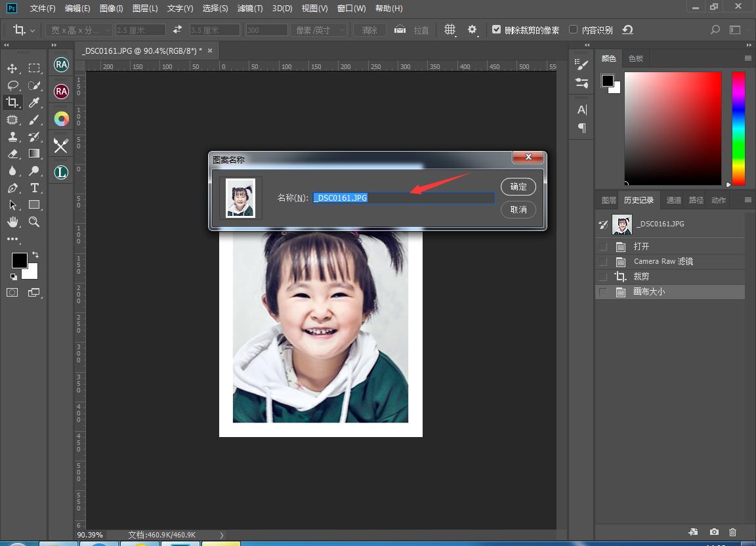
Task: Click the reset crop arrow icon
Action: pos(627,30)
